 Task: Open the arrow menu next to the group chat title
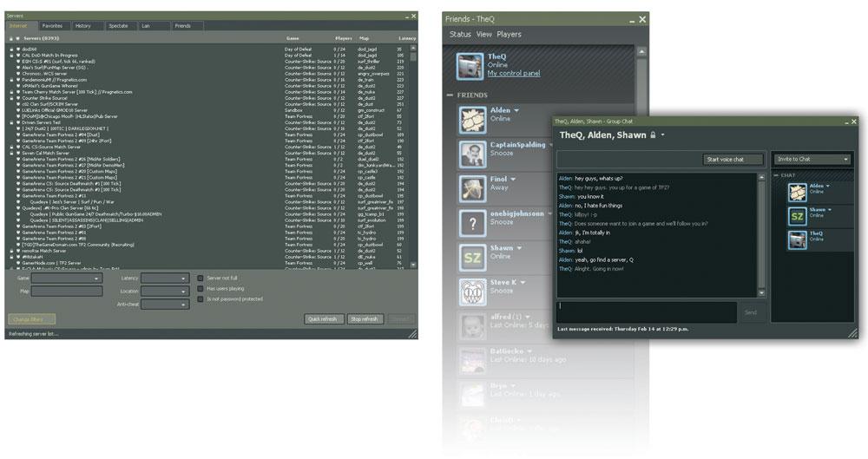pos(662,134)
